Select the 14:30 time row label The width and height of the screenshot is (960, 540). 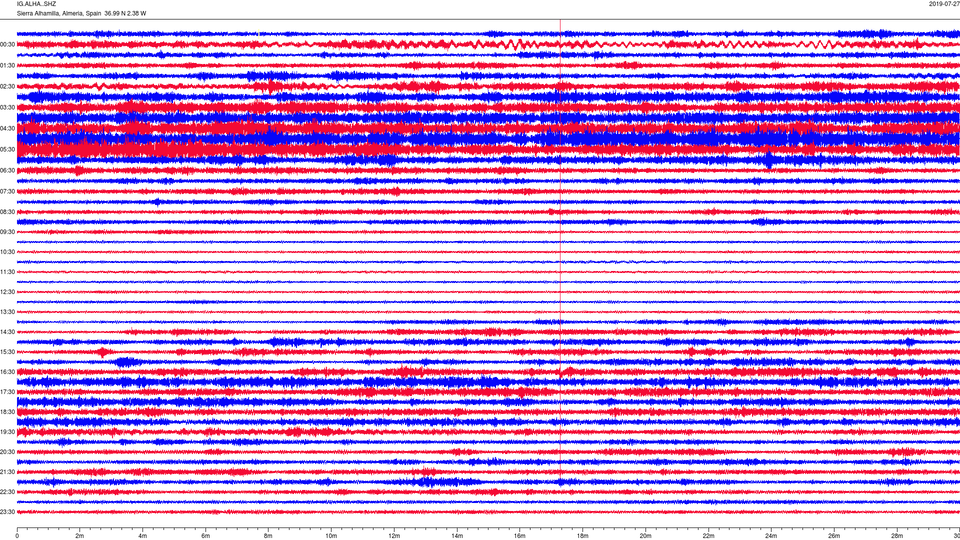click(x=7, y=332)
